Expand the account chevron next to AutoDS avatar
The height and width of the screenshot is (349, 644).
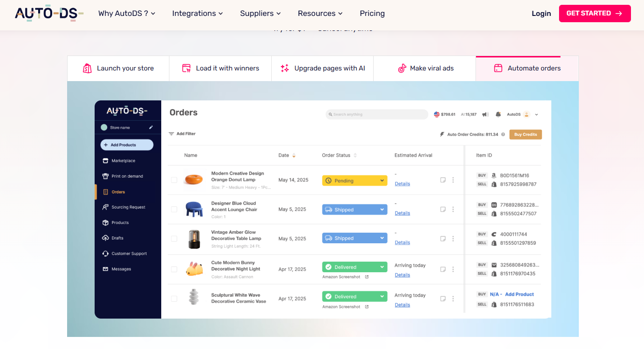coord(537,115)
